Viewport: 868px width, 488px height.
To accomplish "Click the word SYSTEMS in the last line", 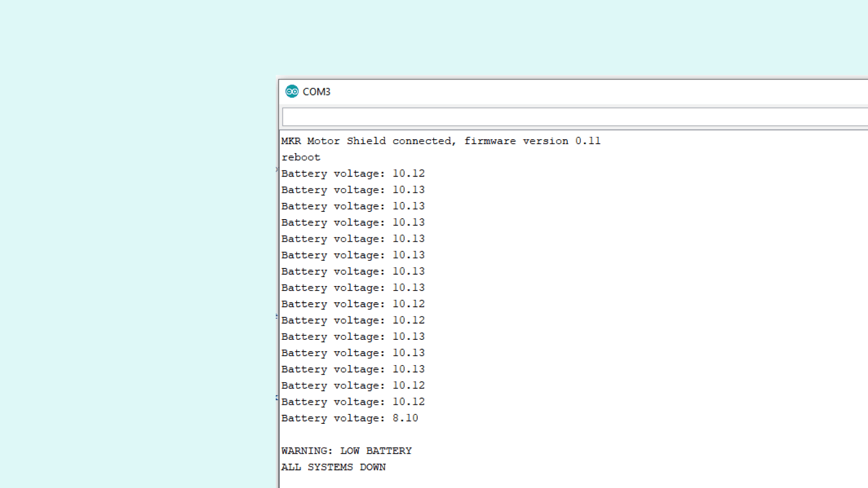I will [x=330, y=467].
